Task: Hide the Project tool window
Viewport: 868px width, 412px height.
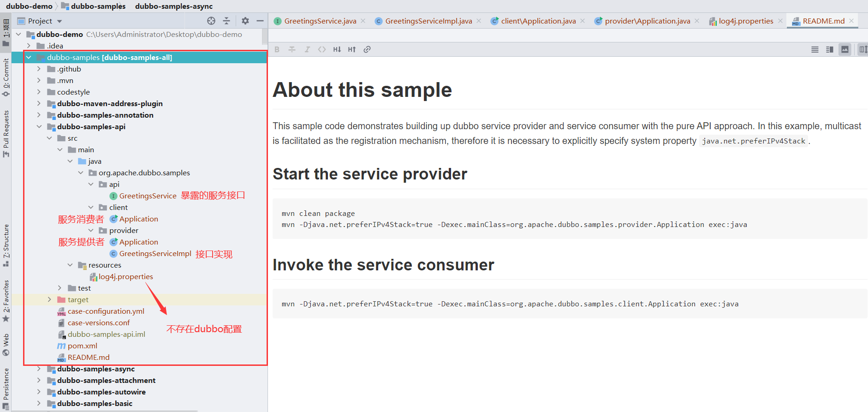Action: 260,21
